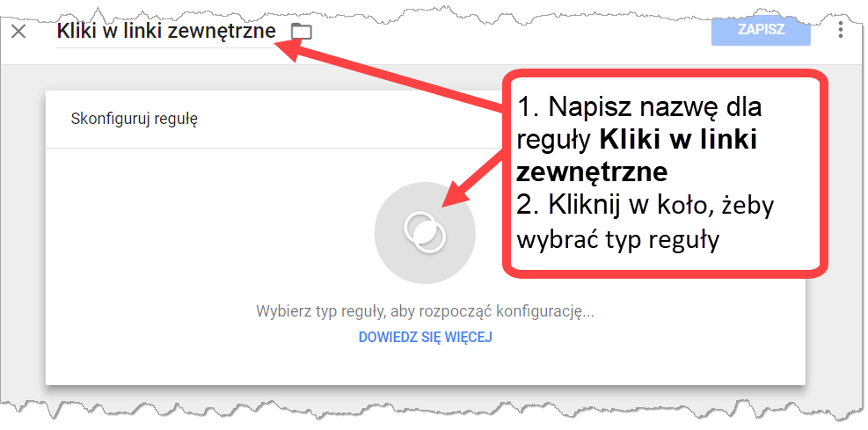The width and height of the screenshot is (868, 430).
Task: Open the DOWIEDZ SIĘ WIĘCEJ link
Action: [x=425, y=337]
